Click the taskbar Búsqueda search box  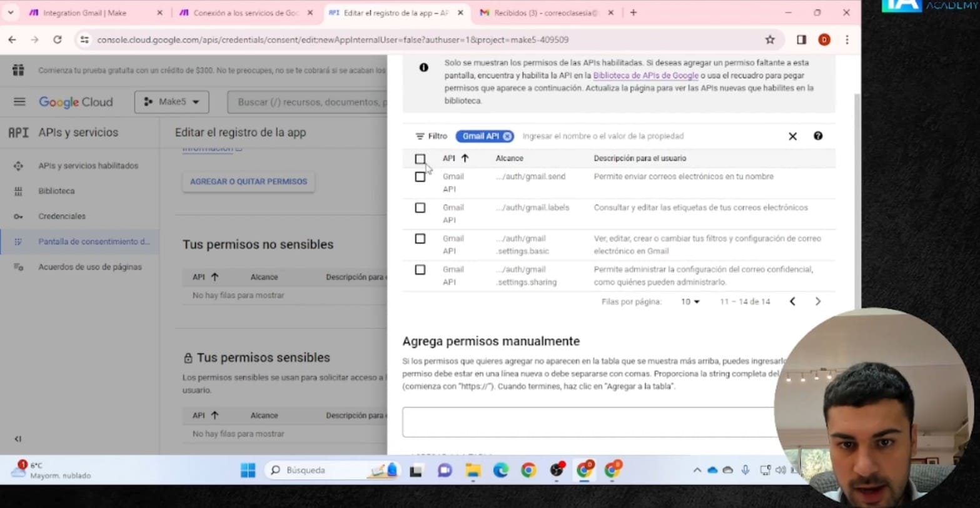click(x=333, y=470)
